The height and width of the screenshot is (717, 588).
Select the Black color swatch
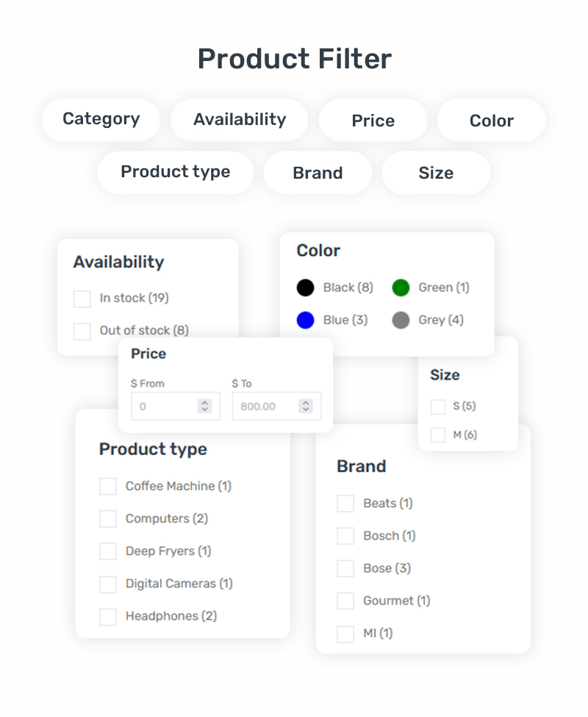pyautogui.click(x=305, y=288)
